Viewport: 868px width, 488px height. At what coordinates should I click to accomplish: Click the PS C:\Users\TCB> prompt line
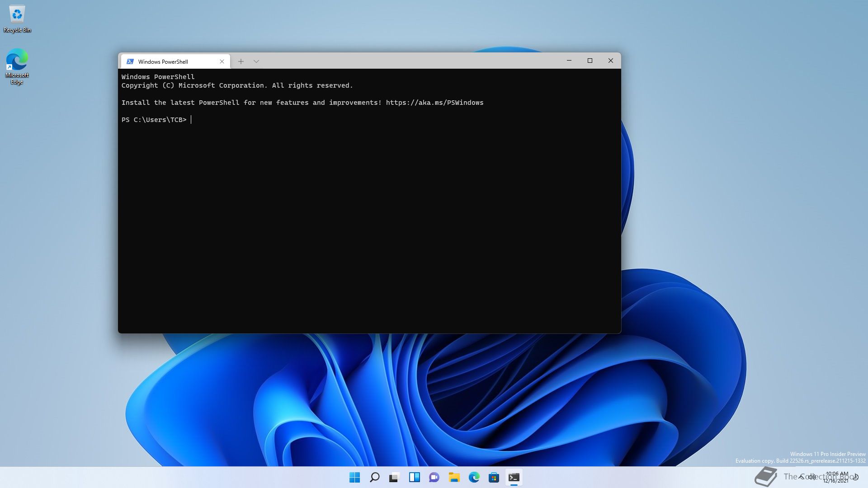(x=154, y=120)
